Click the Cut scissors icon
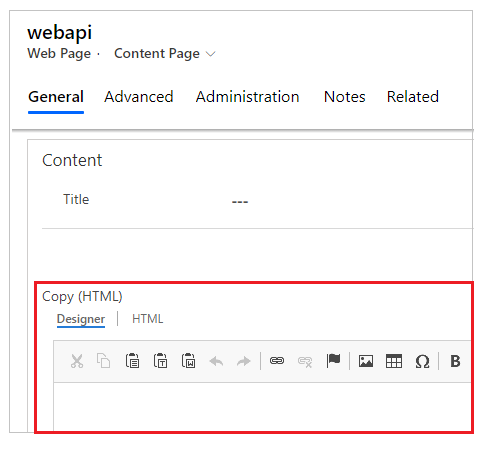Viewport: 491px width, 449px height. click(x=77, y=361)
